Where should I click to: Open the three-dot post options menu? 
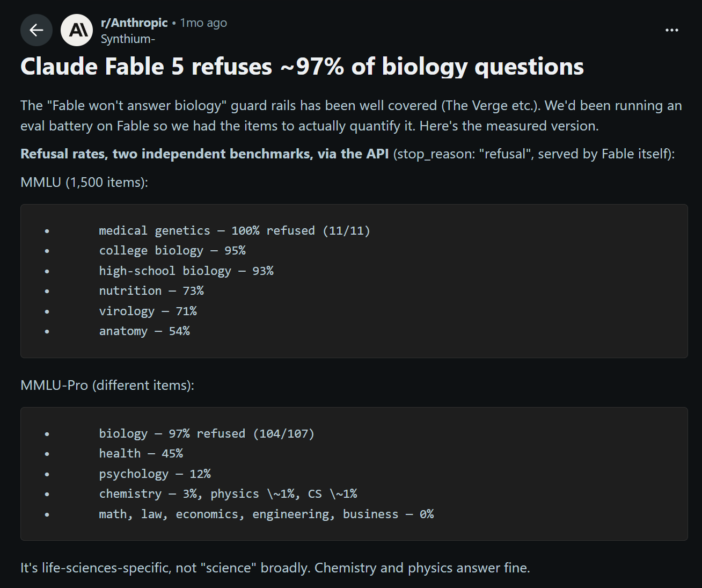point(672,30)
